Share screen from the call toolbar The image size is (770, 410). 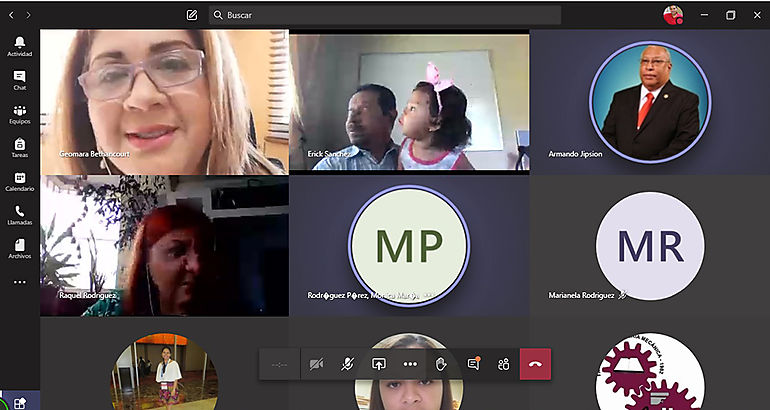[x=379, y=364]
